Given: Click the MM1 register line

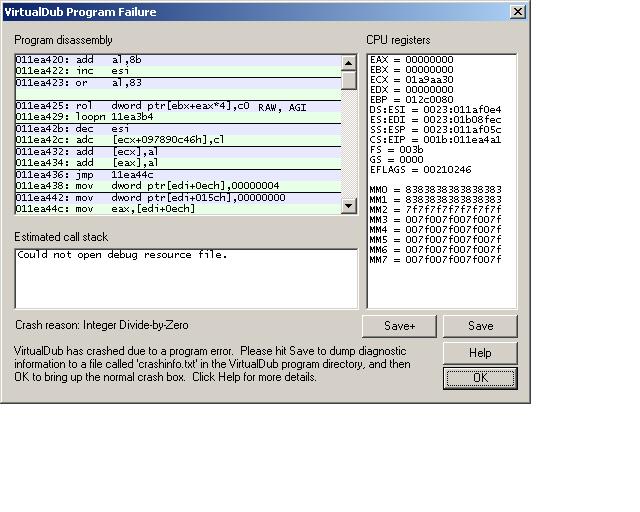Looking at the screenshot, I should (435, 200).
